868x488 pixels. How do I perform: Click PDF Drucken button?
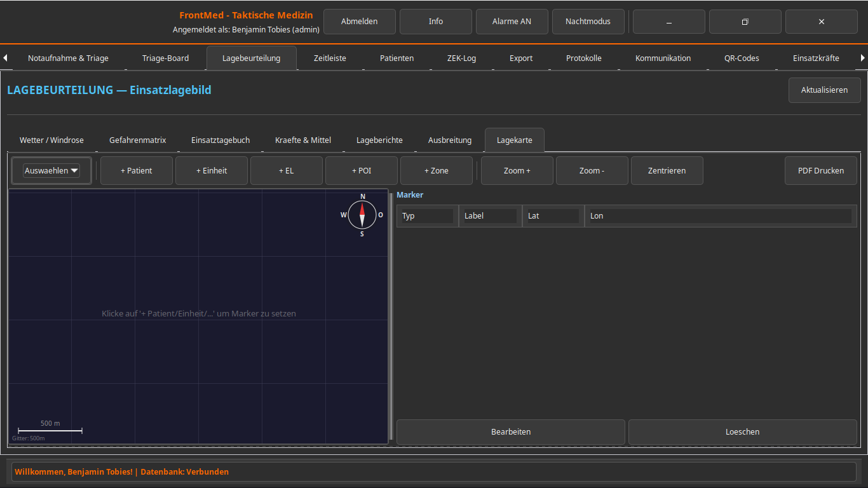[820, 170]
